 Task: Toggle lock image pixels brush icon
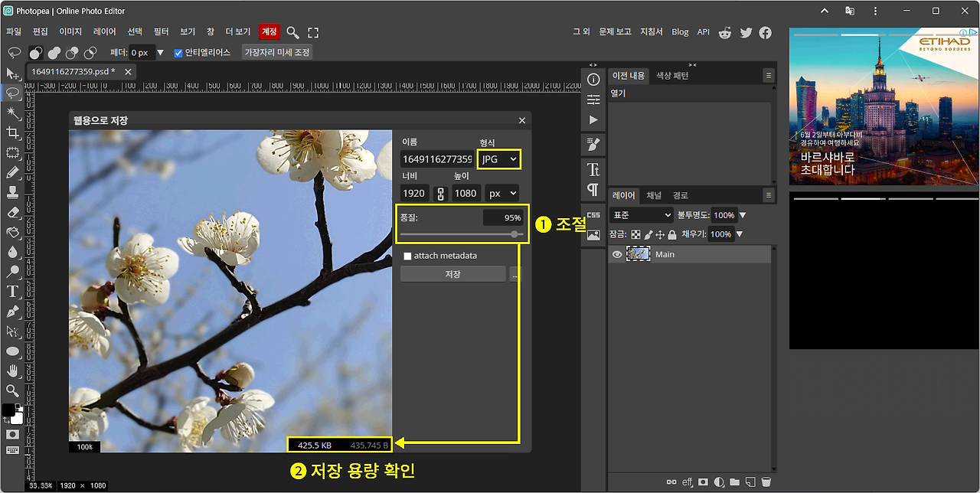(x=648, y=234)
